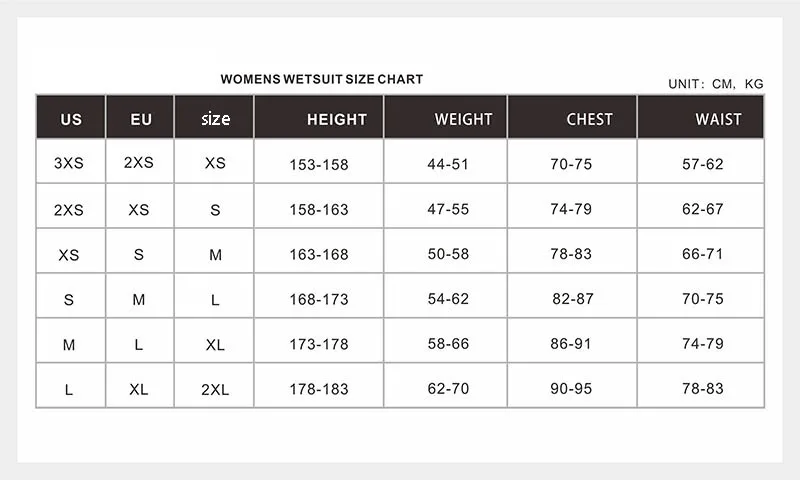Image resolution: width=800 pixels, height=480 pixels.
Task: Select weight cell 47-55
Action: coord(445,206)
